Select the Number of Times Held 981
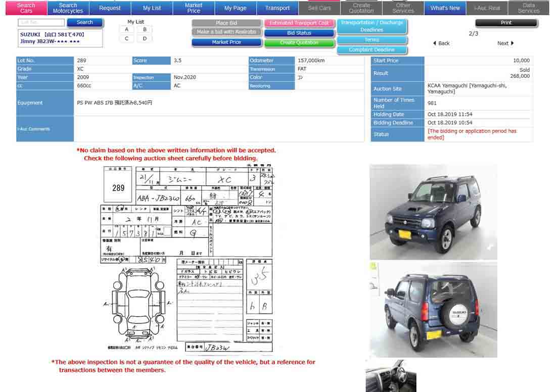 pyautogui.click(x=432, y=103)
